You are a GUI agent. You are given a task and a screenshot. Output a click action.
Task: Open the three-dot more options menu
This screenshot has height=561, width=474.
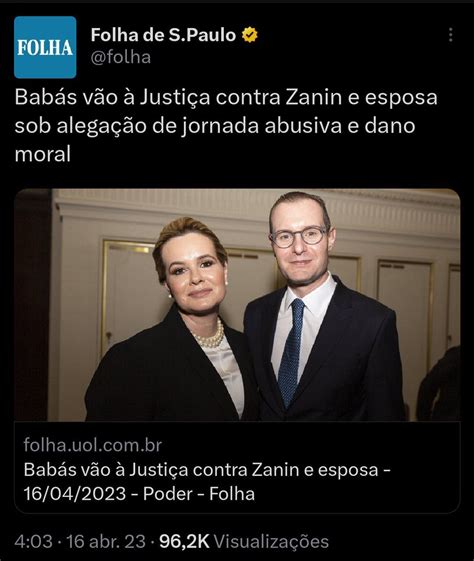[x=451, y=35]
